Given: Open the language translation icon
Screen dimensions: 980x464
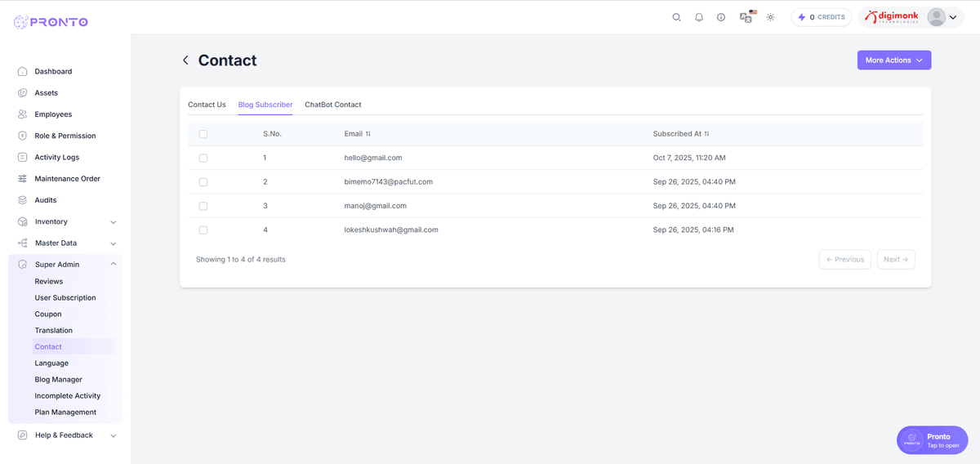Looking at the screenshot, I should coord(746,17).
